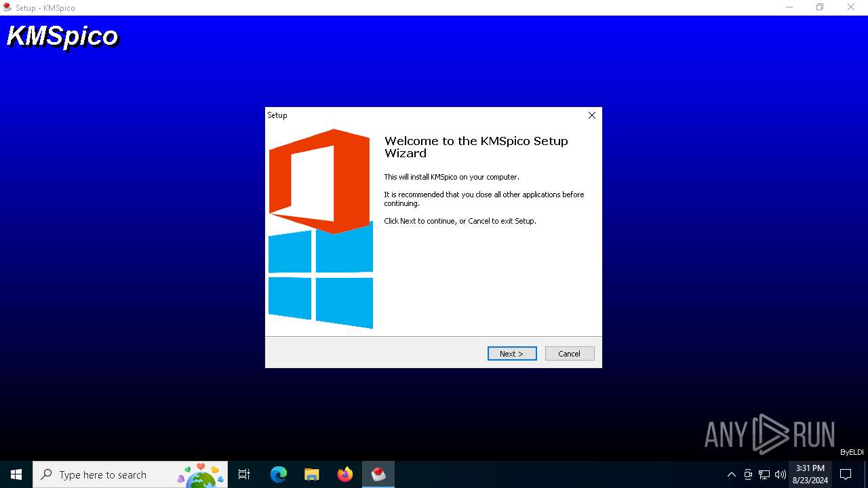Minimize the Setup - KMSpico window

click(x=789, y=7)
